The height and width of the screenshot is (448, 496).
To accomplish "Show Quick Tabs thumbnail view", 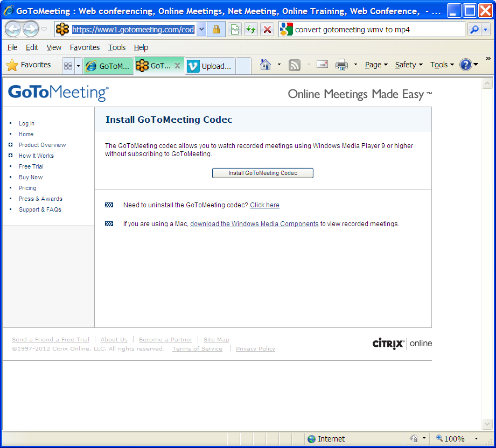I will (x=68, y=66).
